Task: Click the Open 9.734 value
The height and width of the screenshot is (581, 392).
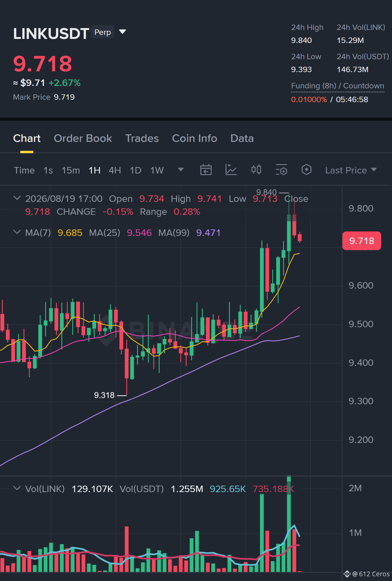Action: (152, 199)
